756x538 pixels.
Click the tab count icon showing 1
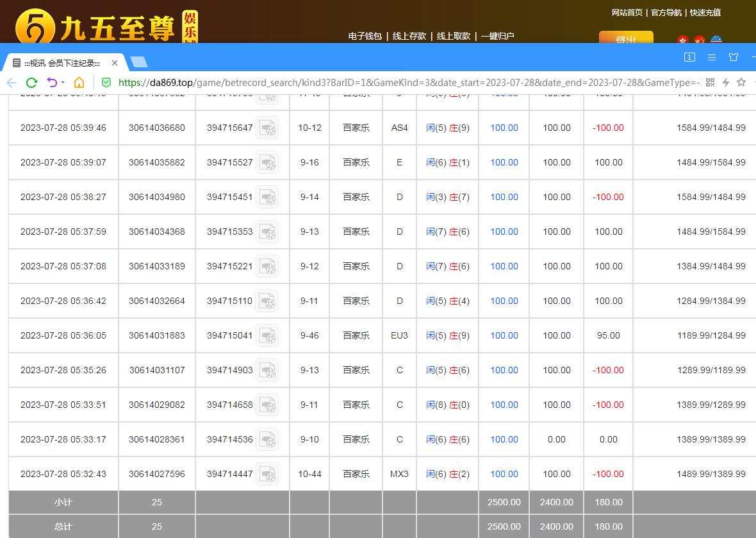click(689, 58)
